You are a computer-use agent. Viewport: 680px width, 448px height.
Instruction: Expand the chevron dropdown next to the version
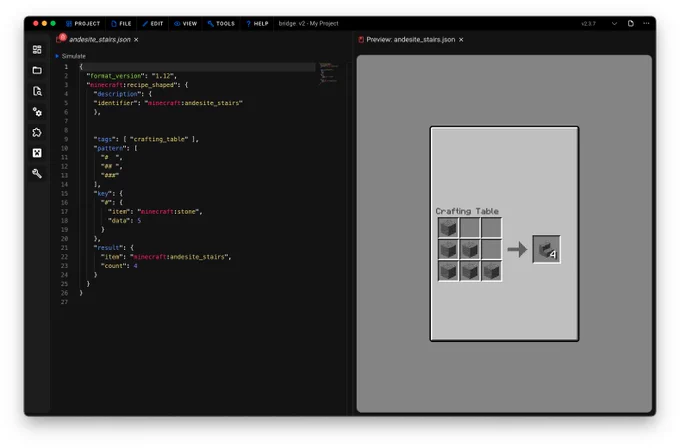pyautogui.click(x=614, y=23)
